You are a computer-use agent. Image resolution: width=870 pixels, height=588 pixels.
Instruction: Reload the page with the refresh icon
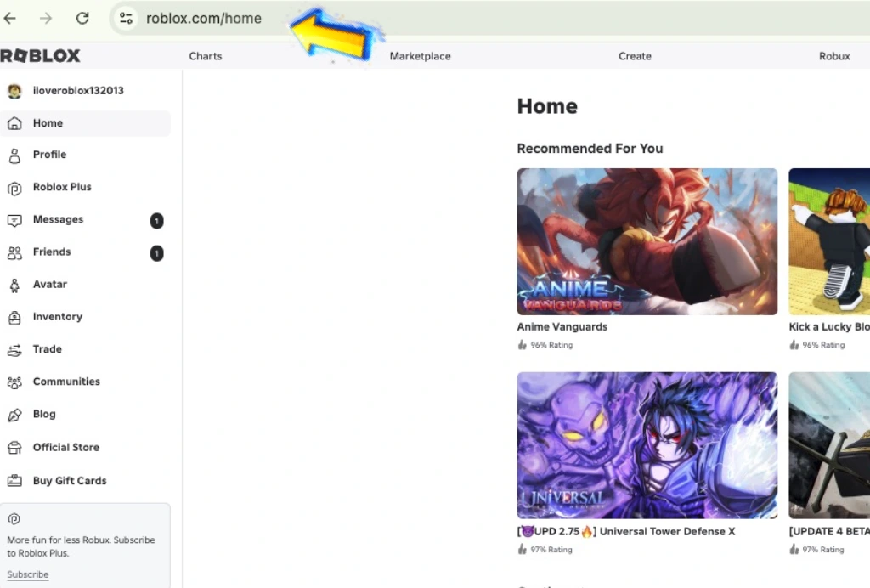[82, 19]
